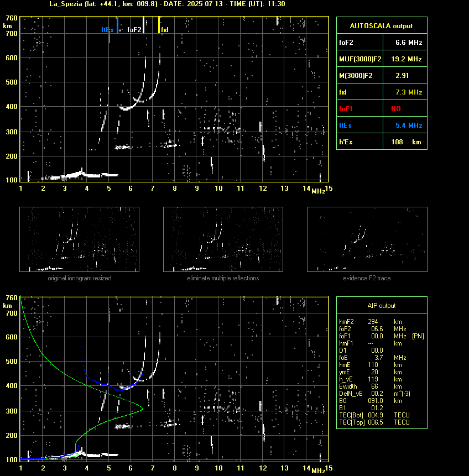
Task: Select the ymE 20 km row
Action: (371, 372)
